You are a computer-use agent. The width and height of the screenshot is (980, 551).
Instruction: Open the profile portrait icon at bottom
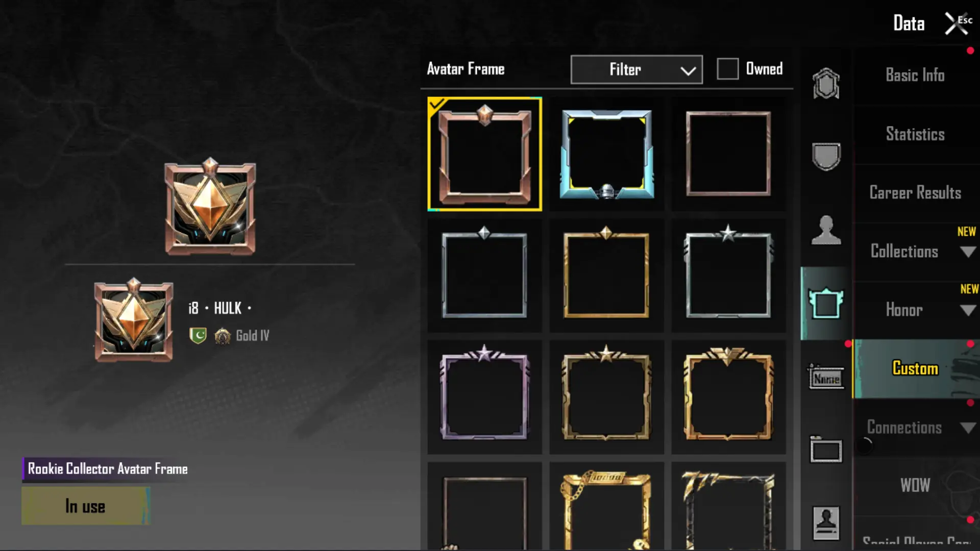point(826,523)
